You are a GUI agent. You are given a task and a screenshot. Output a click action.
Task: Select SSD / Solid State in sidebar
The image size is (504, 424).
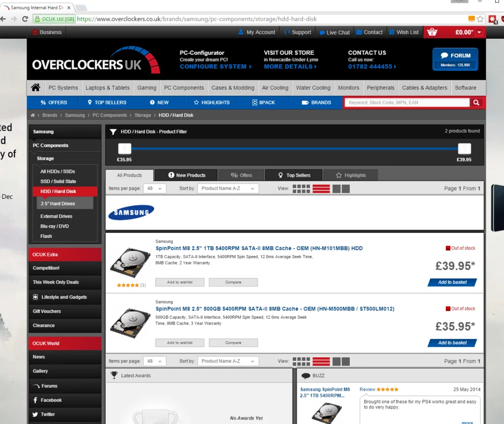[58, 181]
